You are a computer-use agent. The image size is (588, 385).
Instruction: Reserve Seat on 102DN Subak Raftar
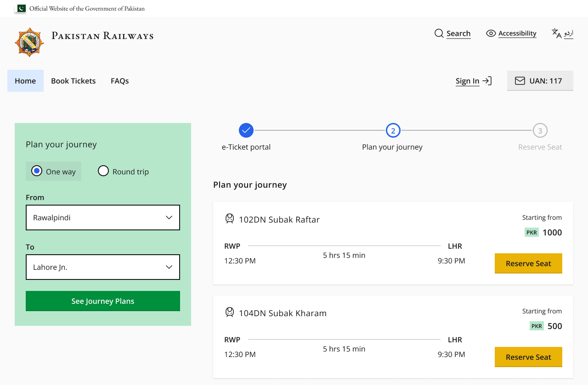pos(528,263)
